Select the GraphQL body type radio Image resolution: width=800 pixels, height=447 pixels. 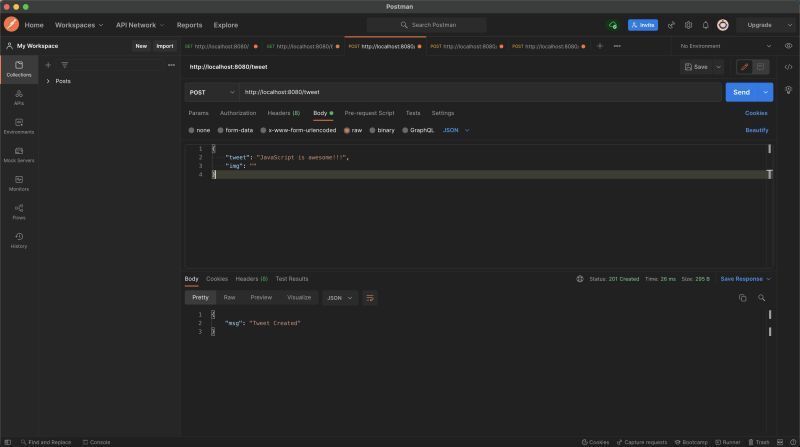405,131
